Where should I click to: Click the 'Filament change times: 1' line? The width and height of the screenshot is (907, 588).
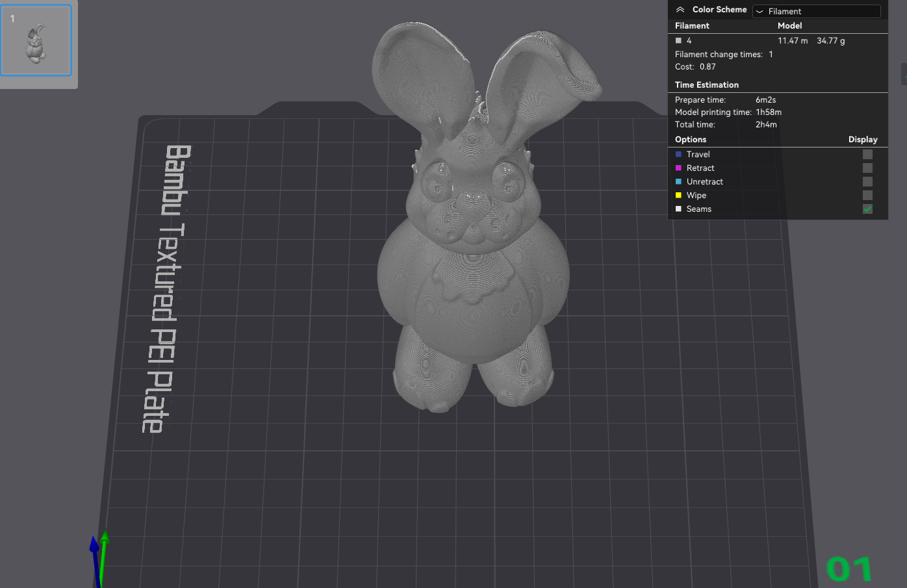click(724, 54)
